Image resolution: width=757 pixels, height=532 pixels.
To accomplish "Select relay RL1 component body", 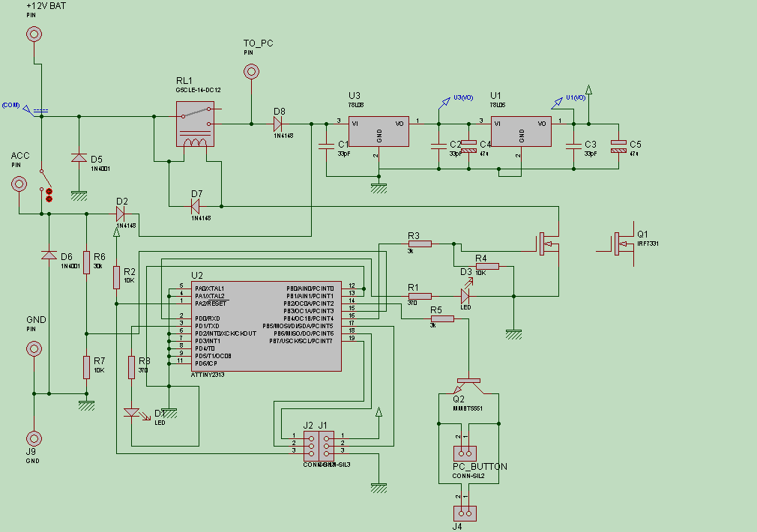I will pos(195,124).
